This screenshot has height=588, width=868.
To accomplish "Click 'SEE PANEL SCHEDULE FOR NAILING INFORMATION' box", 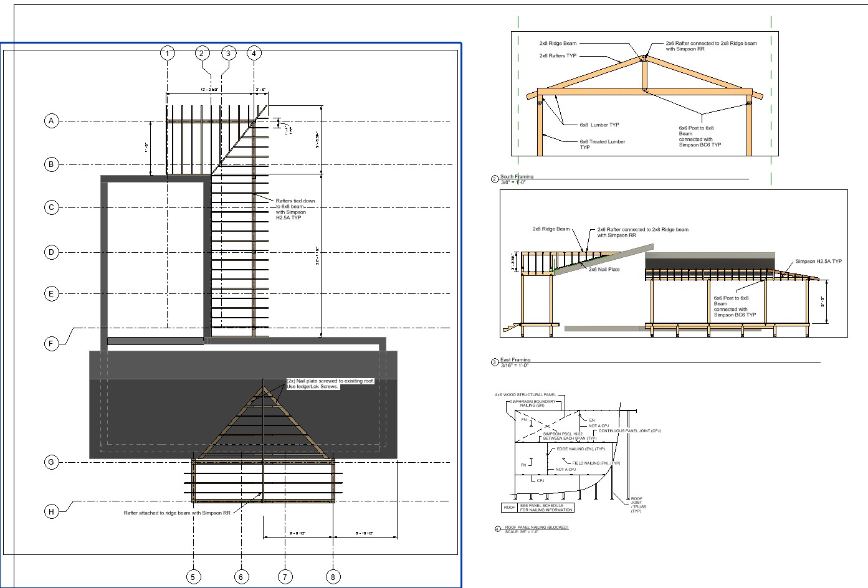I will [x=546, y=508].
